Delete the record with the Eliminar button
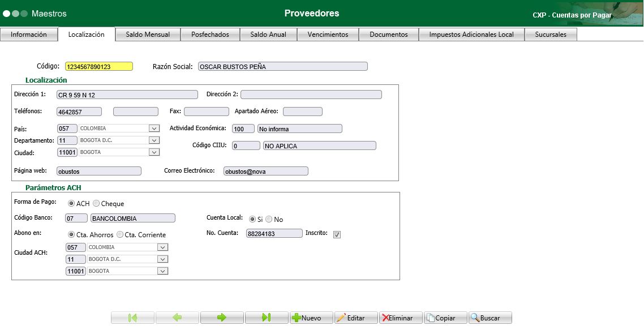The height and width of the screenshot is (334, 644). (401, 318)
